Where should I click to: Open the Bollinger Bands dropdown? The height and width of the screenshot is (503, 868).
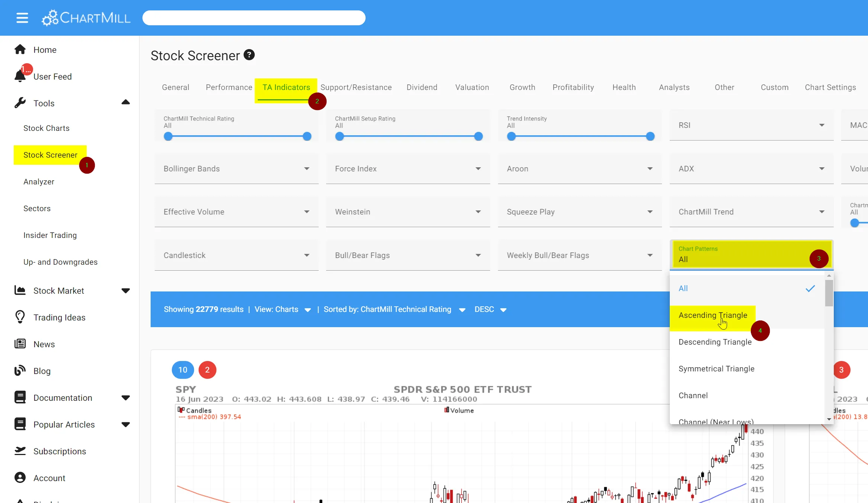(237, 169)
